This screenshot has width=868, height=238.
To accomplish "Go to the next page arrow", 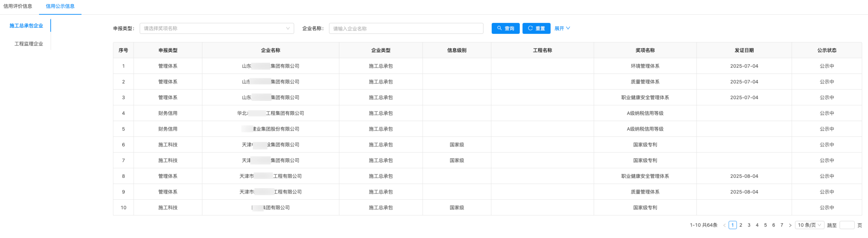I will (x=790, y=225).
